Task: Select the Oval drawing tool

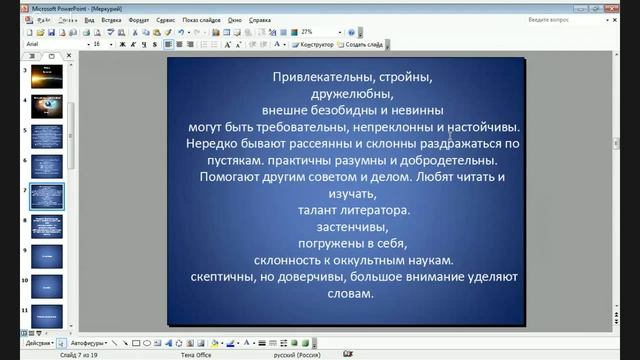Action: pyautogui.click(x=147, y=343)
